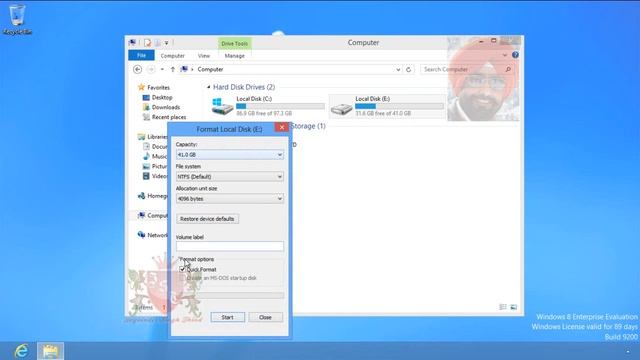Image resolution: width=640 pixels, height=360 pixels.
Task: Open the Downloads favorite
Action: coord(165,107)
